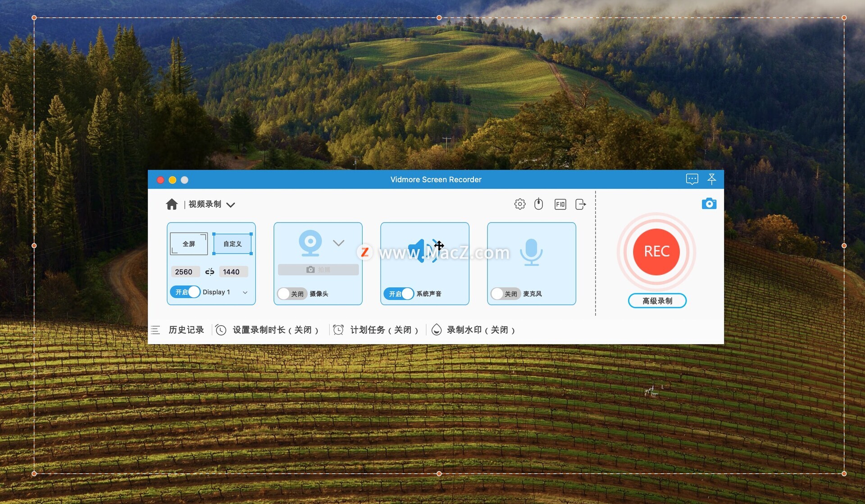This screenshot has height=504, width=865.
Task: Click left-middle handle of capture region
Action: click(34, 245)
